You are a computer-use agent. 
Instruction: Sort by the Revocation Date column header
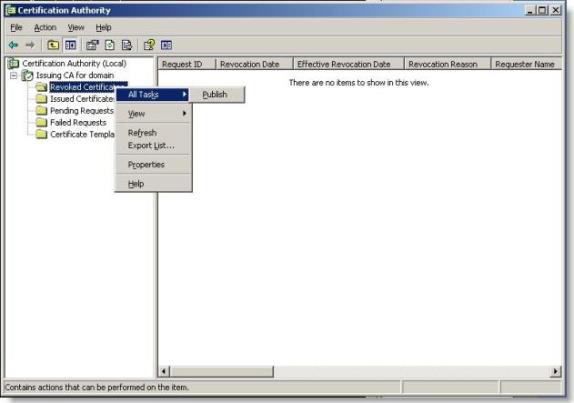click(x=254, y=64)
